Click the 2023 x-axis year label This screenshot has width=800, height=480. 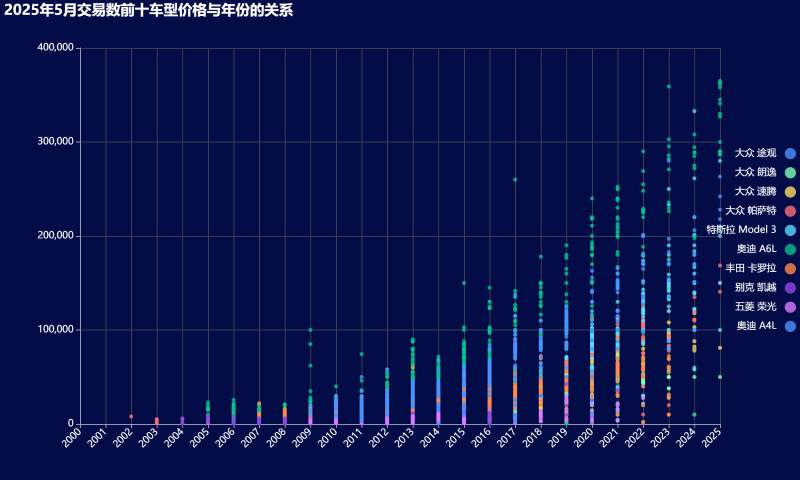click(x=660, y=437)
